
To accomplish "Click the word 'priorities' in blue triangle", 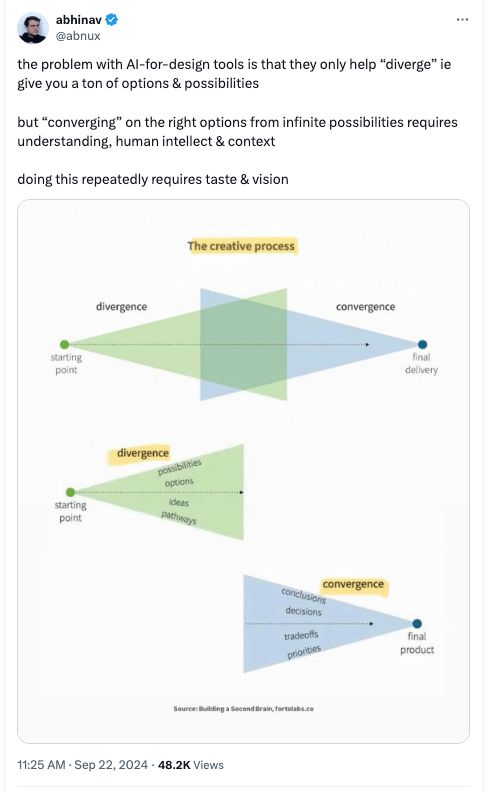I will (304, 652).
